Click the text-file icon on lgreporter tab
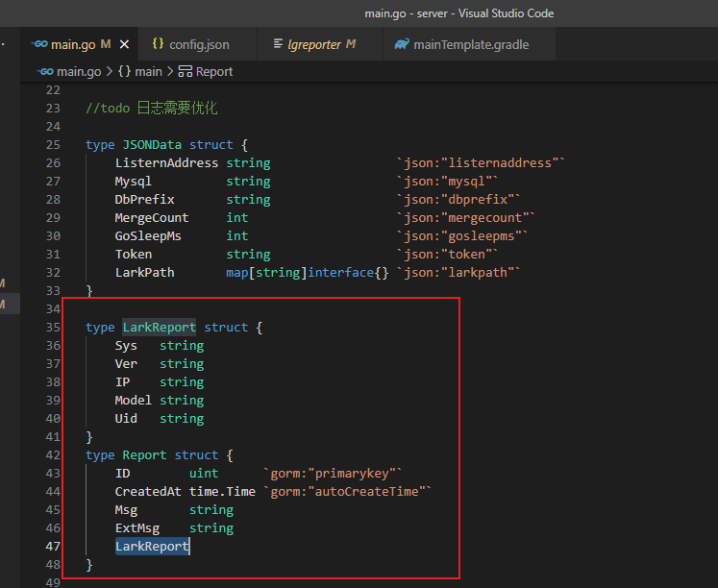718x588 pixels. pyautogui.click(x=278, y=44)
